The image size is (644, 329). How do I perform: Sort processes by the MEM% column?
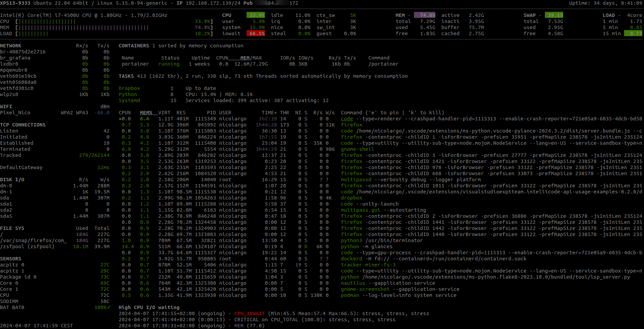146,112
